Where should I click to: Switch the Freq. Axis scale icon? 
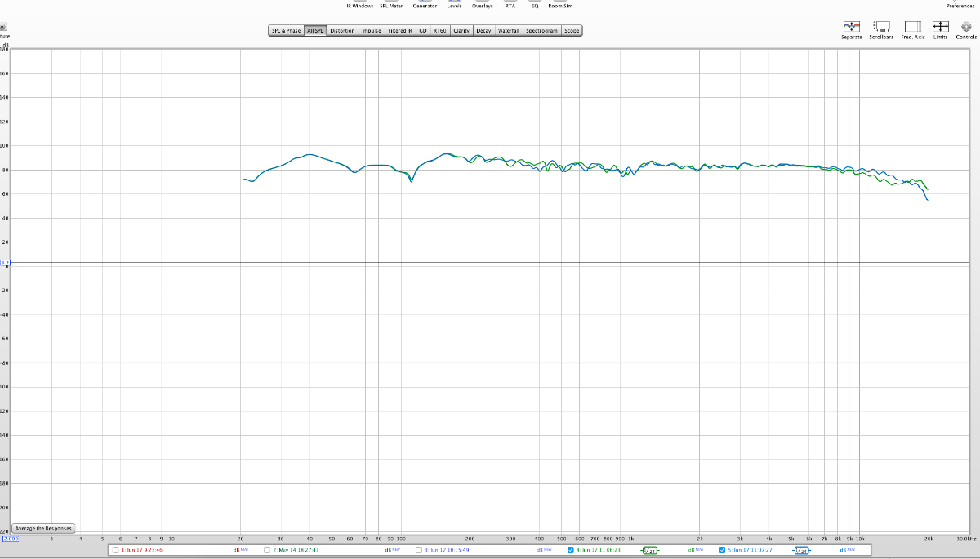click(912, 27)
